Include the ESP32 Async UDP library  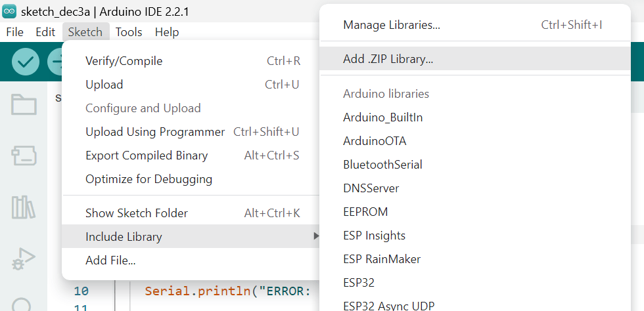(x=475, y=304)
